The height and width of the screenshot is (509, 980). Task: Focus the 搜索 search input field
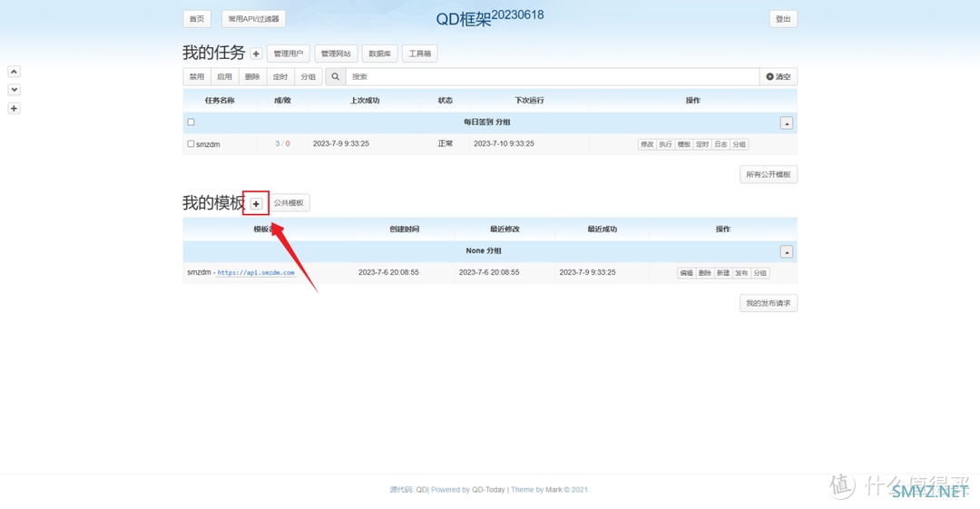pos(553,77)
